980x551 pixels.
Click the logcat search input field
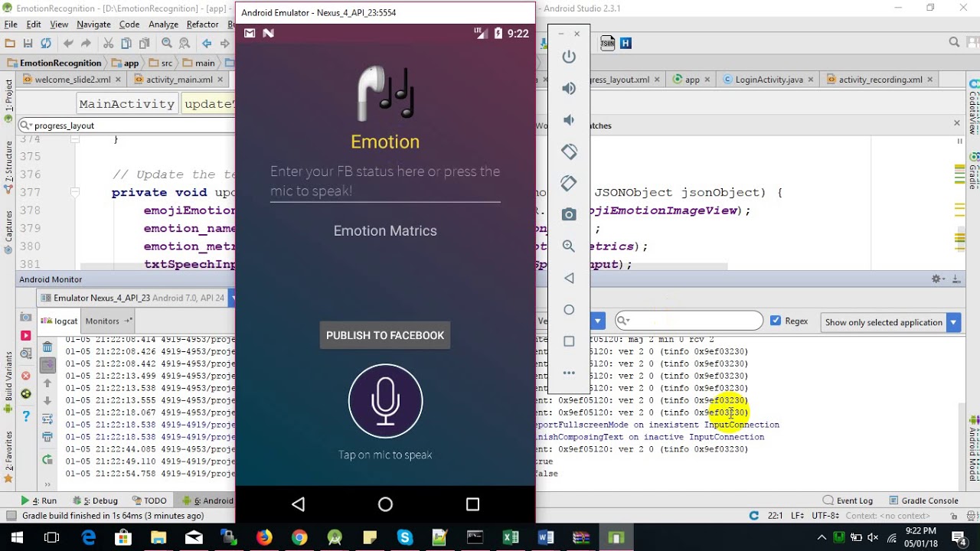pos(689,321)
